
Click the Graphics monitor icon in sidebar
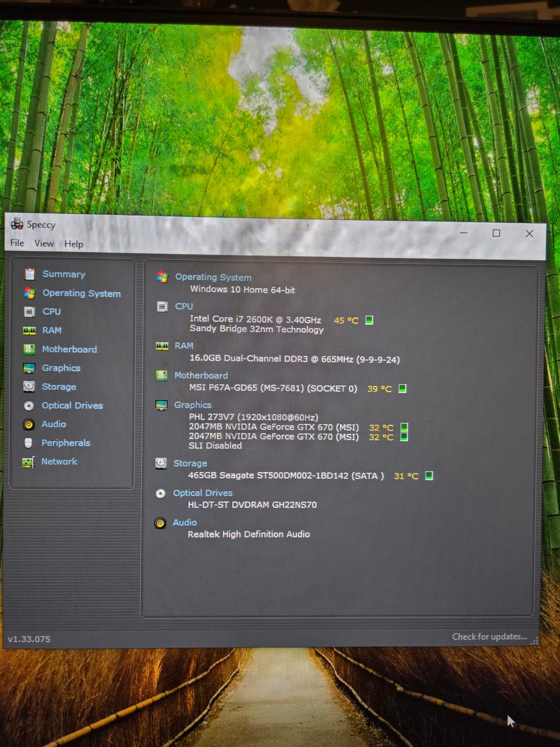coord(29,368)
